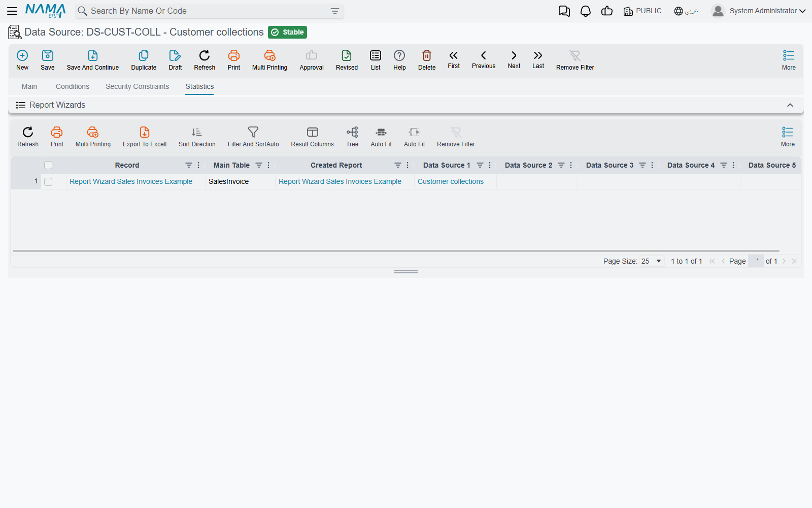812x508 pixels.
Task: Tick the select-all checkbox in grid header
Action: point(48,165)
